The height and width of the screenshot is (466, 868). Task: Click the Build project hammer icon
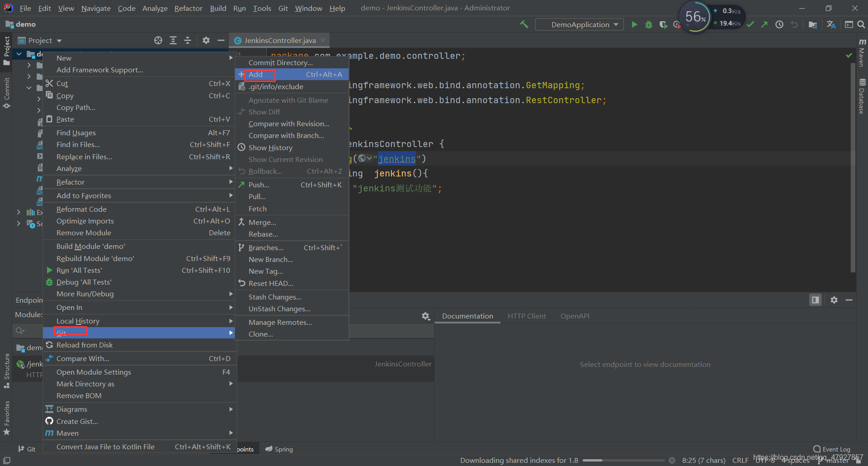[524, 24]
